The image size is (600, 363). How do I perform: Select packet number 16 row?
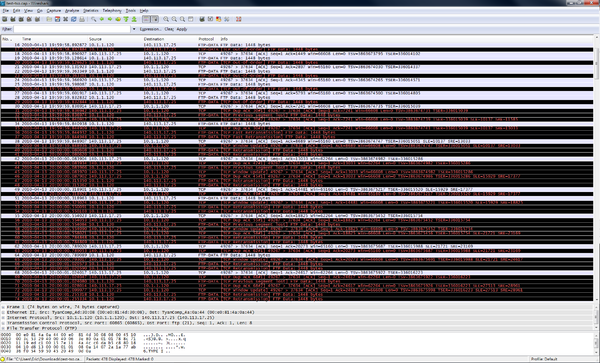point(297,45)
